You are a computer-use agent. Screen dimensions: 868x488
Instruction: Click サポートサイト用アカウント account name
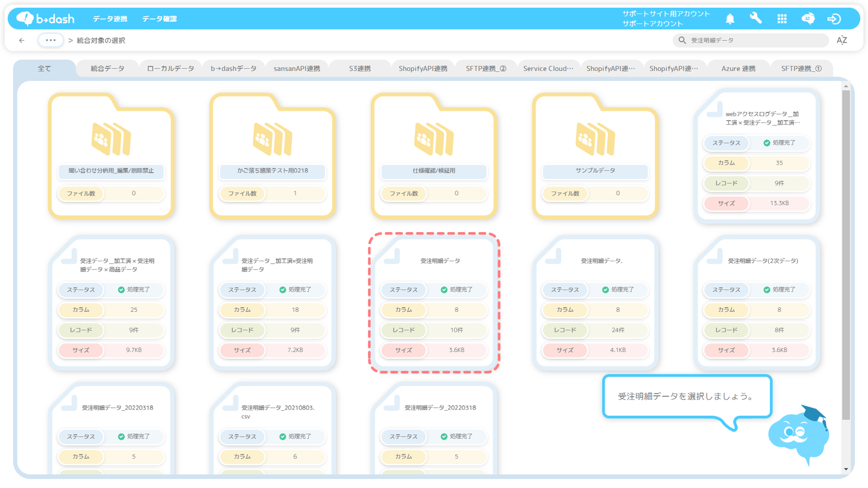coord(666,14)
